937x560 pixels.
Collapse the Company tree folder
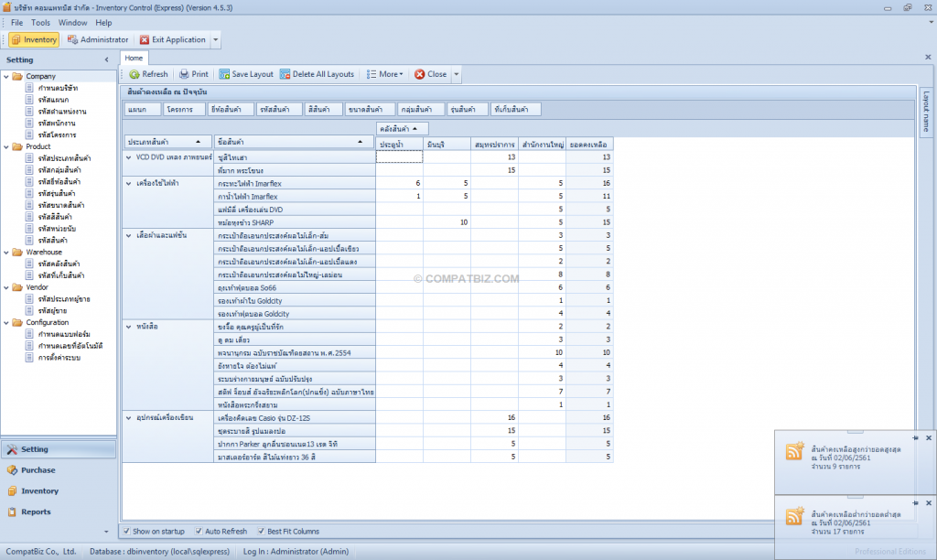click(x=6, y=76)
